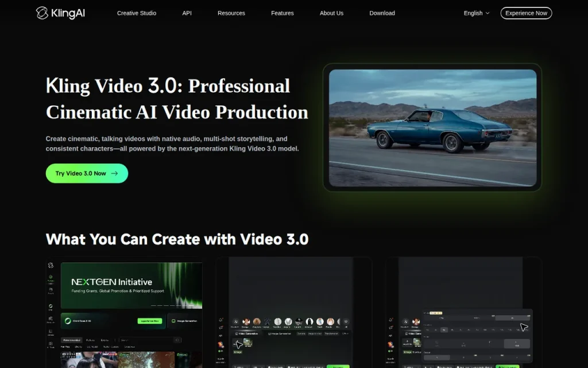
Task: Open the Download page
Action: (x=382, y=13)
